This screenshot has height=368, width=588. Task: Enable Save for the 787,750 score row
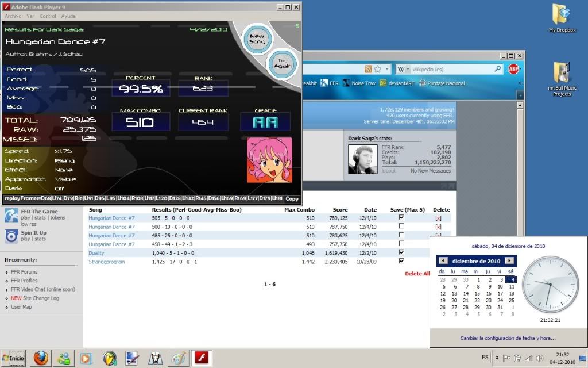pyautogui.click(x=401, y=227)
